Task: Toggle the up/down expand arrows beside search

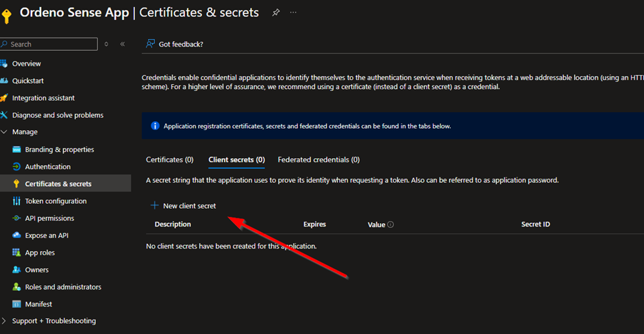Action: [x=106, y=44]
